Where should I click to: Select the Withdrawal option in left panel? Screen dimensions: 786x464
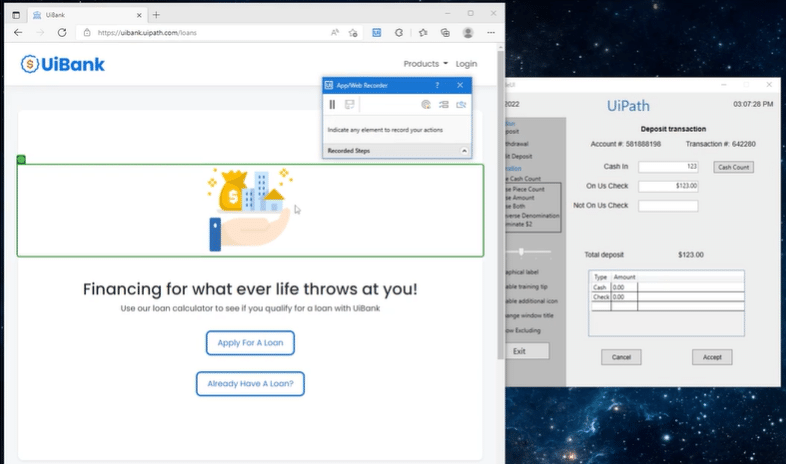coord(517,144)
